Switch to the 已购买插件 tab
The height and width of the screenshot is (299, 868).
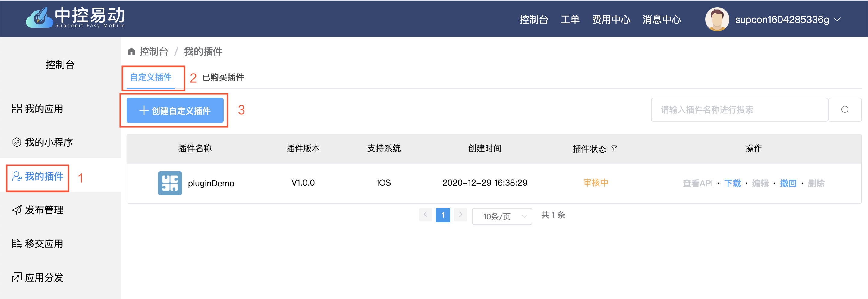[x=223, y=77]
